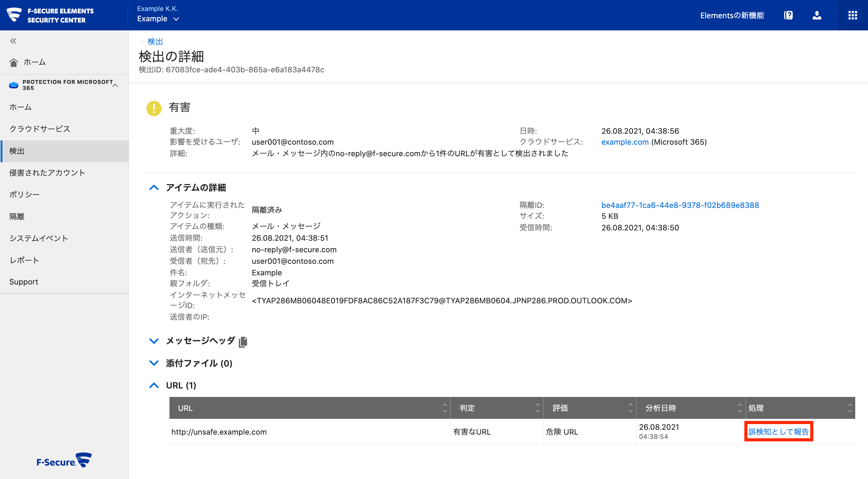Image resolution: width=868 pixels, height=479 pixels.
Task: Open the help question mark icon
Action: click(x=788, y=15)
